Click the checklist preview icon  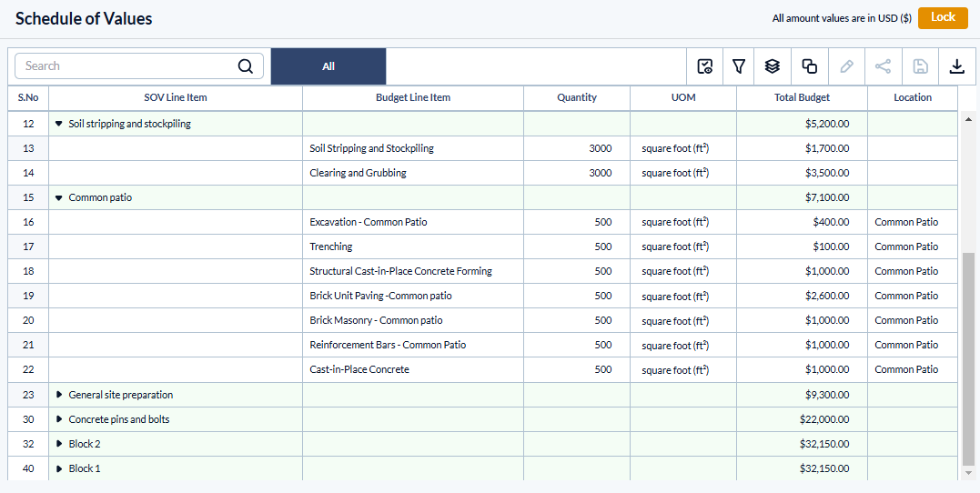(x=704, y=66)
